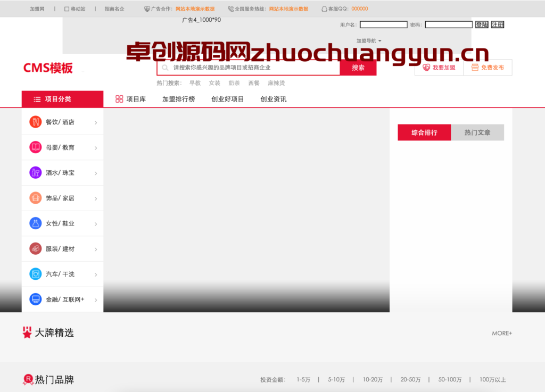Image resolution: width=545 pixels, height=392 pixels.
Task: Filter by investment 1-5万
Action: [303, 379]
